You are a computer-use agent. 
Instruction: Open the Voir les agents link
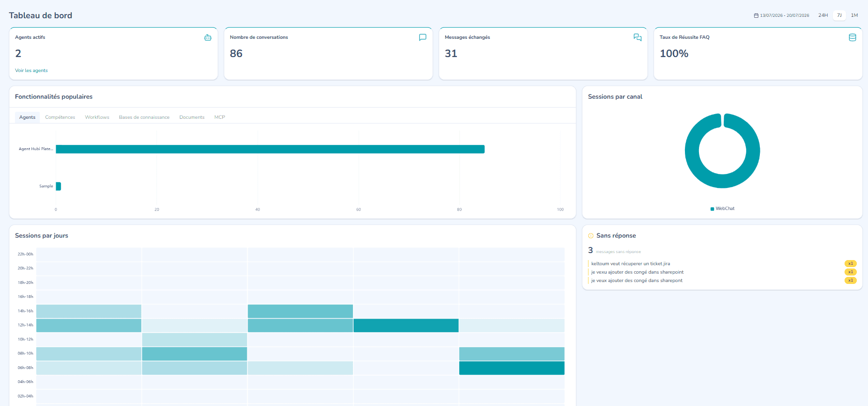[x=31, y=71]
